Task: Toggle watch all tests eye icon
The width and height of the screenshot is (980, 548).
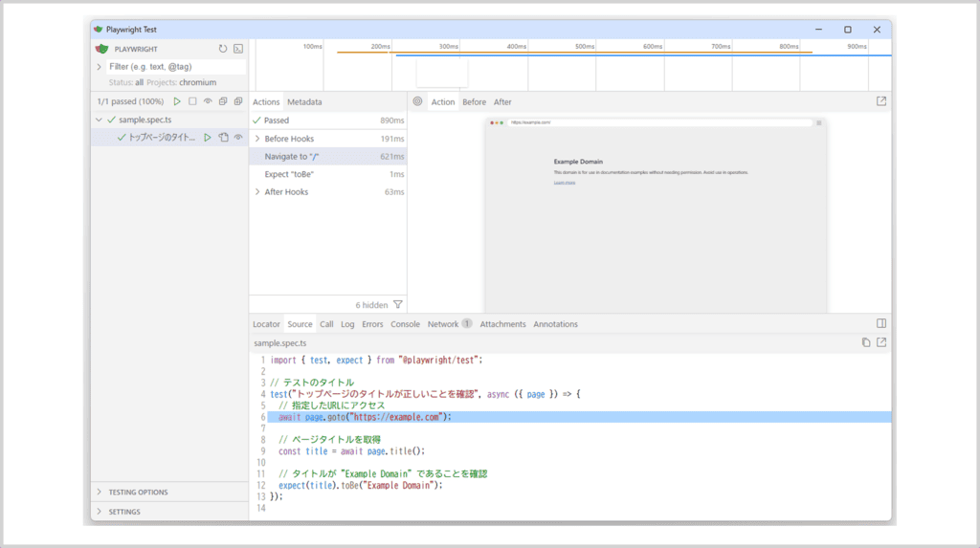Action: coord(208,101)
